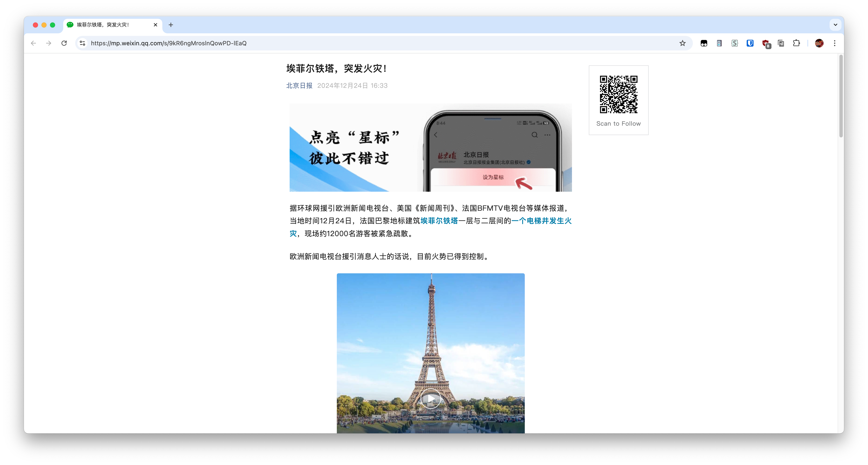
Task: Click the browser profile avatar
Action: (820, 43)
